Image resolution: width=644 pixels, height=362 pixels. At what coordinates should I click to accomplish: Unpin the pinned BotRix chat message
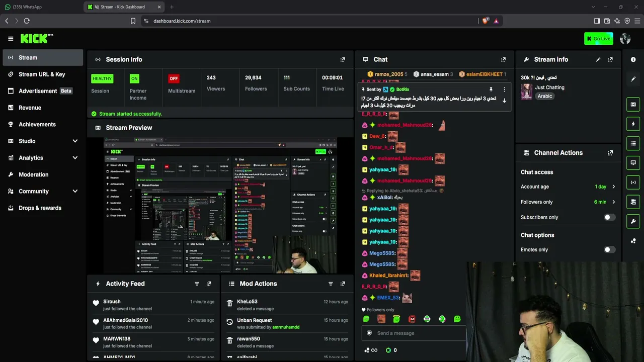click(x=491, y=89)
